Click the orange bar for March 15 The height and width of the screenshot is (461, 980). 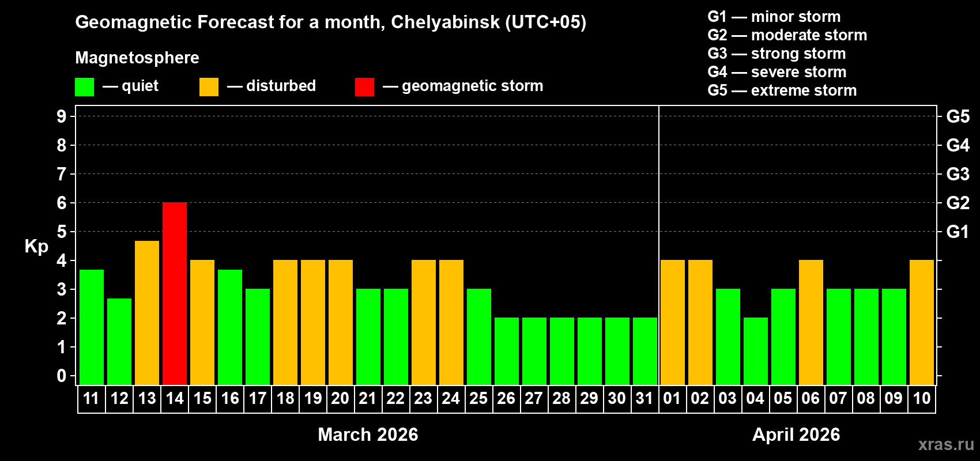point(202,323)
